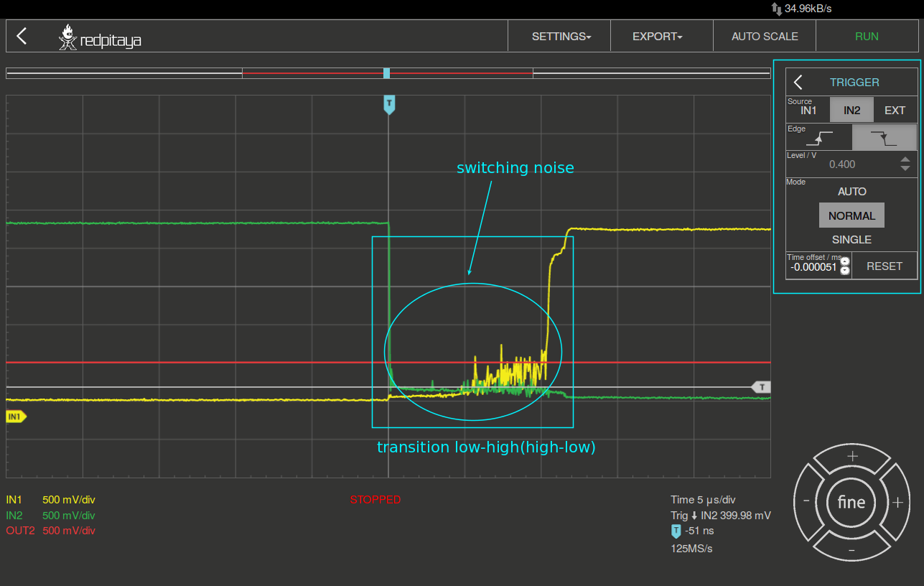Image resolution: width=924 pixels, height=586 pixels.
Task: Select IN2 as trigger source
Action: [851, 111]
